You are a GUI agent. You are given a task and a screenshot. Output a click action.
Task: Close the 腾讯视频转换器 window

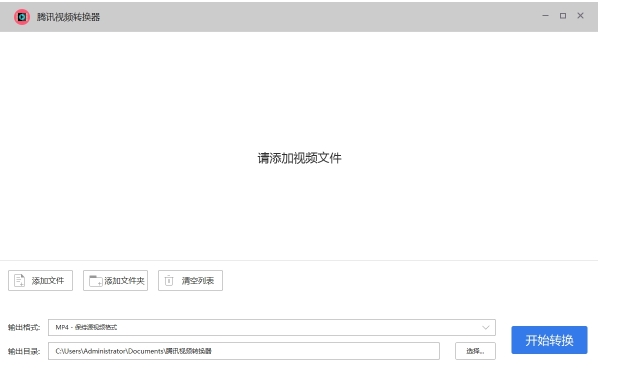click(580, 16)
